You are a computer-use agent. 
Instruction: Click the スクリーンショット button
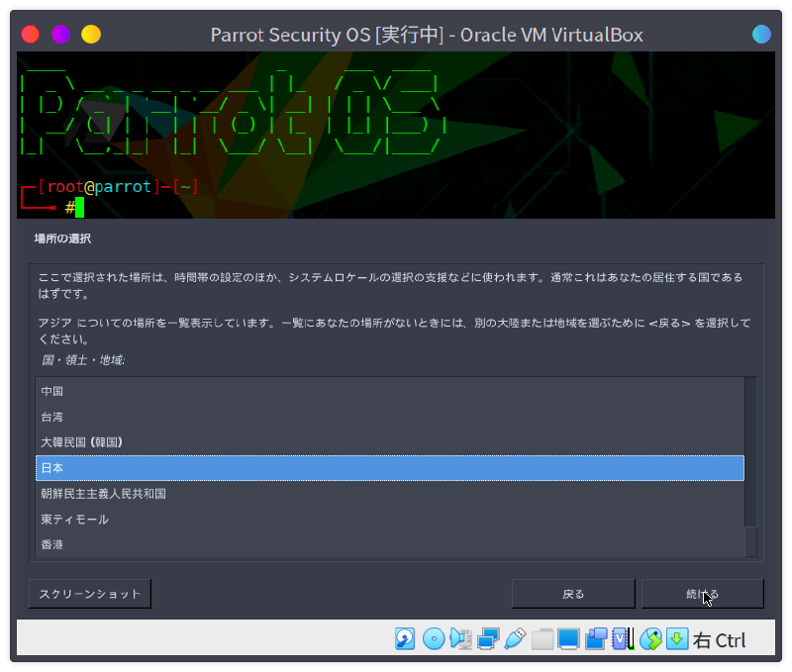coord(90,594)
